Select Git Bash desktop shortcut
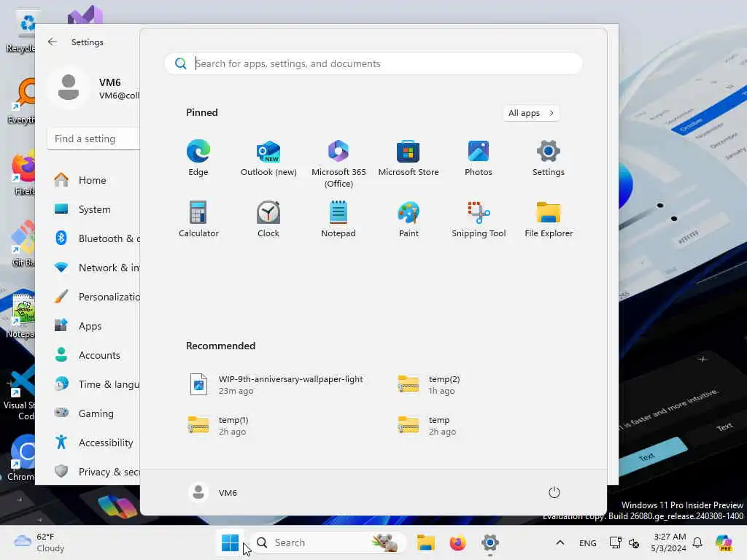 pyautogui.click(x=22, y=245)
